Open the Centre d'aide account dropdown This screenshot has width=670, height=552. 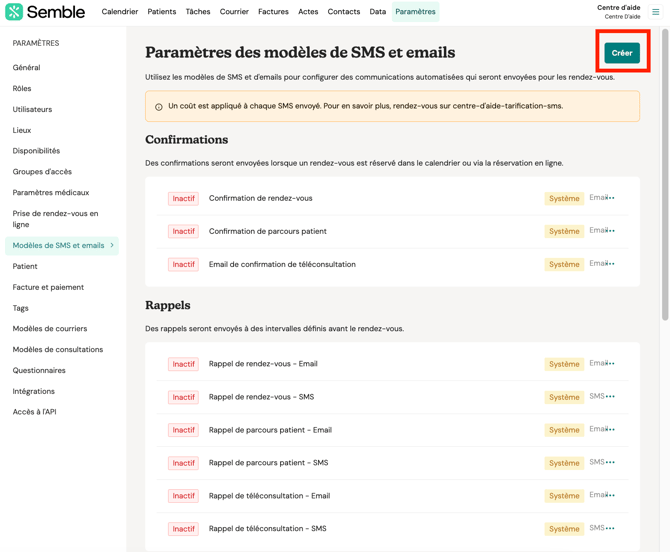point(619,11)
